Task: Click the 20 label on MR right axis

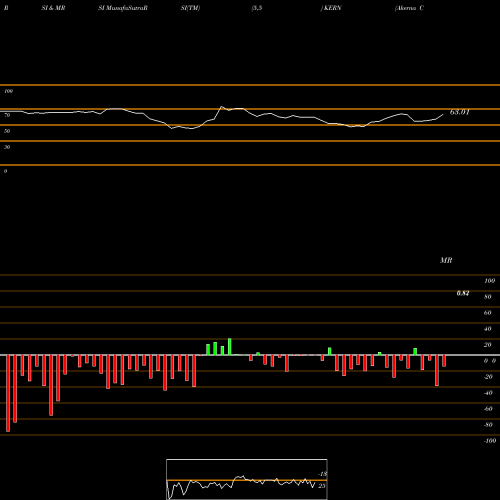Action: click(x=488, y=345)
